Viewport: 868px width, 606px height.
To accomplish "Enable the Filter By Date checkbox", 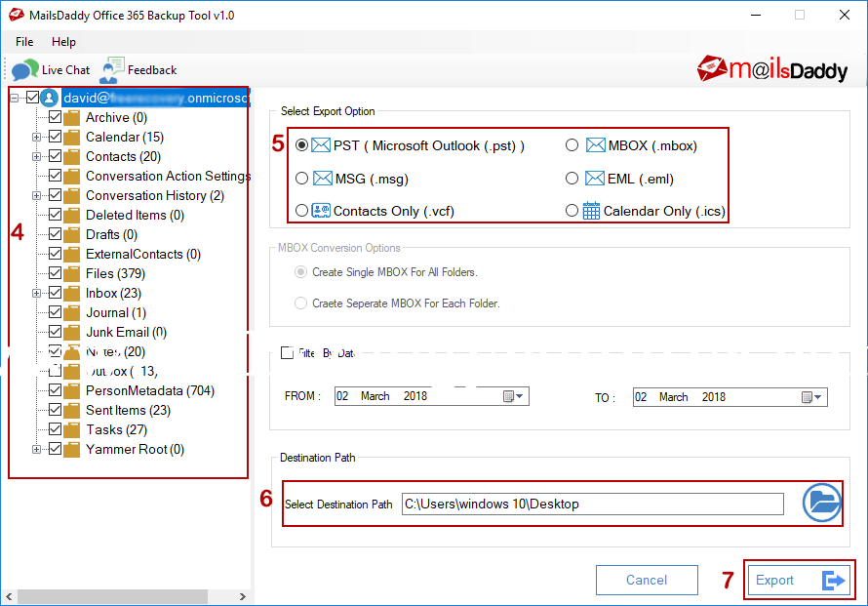I will 287,353.
